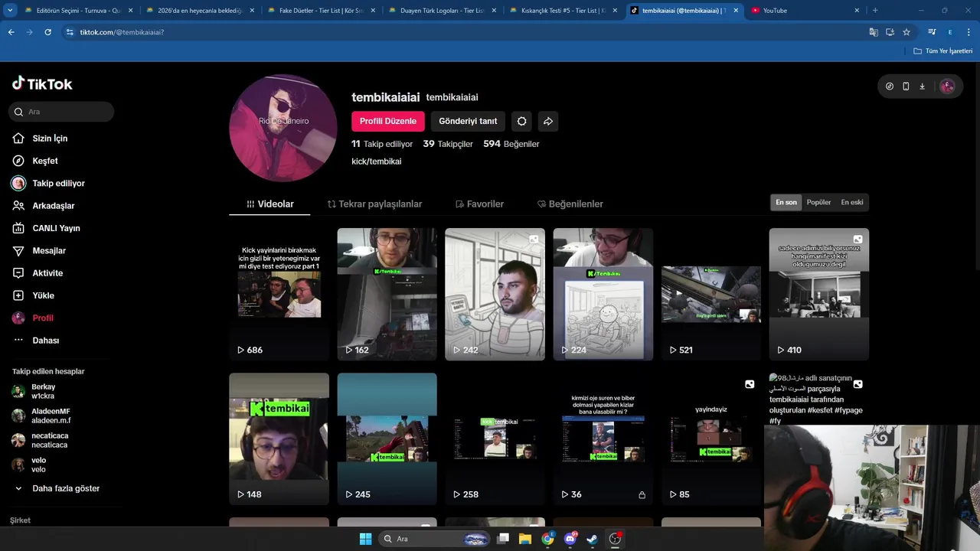The image size is (980, 551).
Task: Sort videos by En son
Action: (786, 202)
